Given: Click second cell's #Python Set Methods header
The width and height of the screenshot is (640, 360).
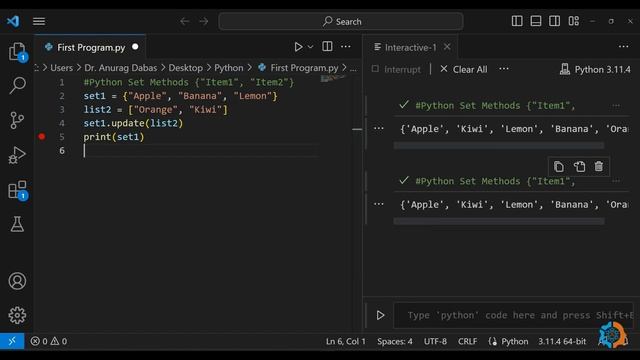Looking at the screenshot, I should coord(495,181).
